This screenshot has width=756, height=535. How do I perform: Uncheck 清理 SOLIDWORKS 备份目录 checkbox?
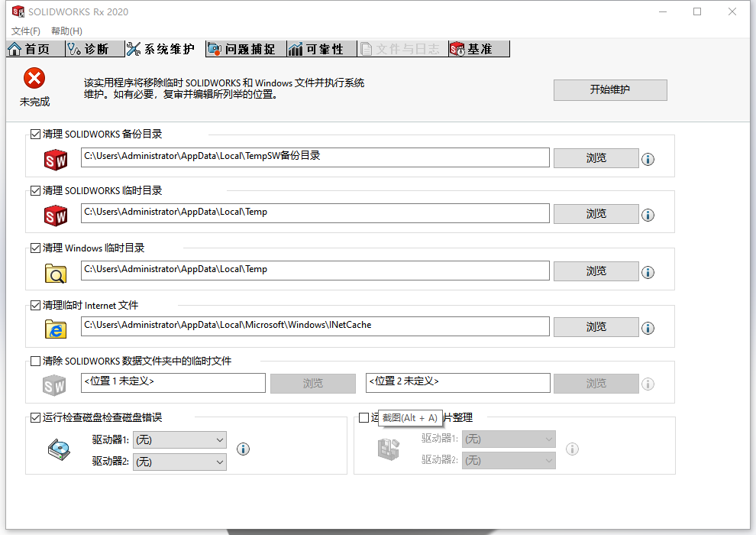35,134
